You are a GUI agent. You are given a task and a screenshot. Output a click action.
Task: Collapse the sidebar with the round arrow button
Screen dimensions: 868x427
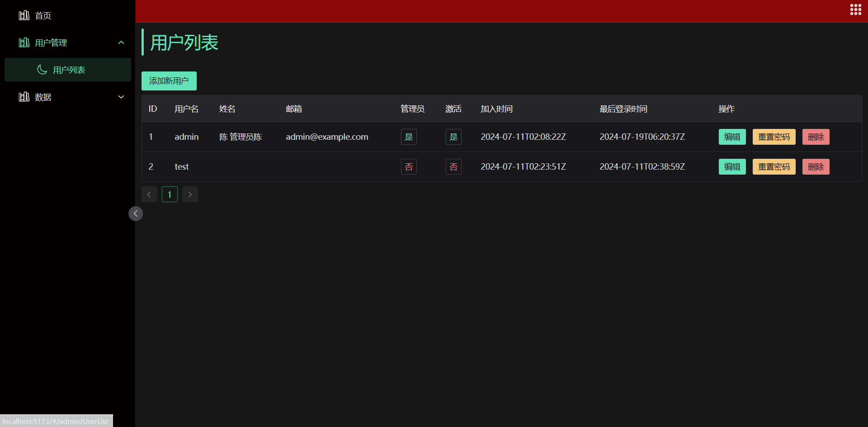[x=136, y=213]
